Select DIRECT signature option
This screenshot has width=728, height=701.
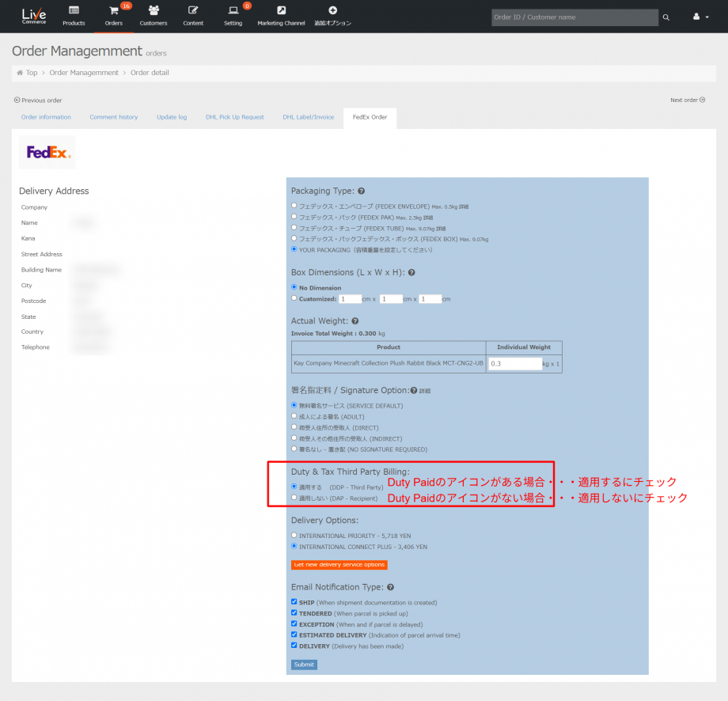(x=294, y=426)
